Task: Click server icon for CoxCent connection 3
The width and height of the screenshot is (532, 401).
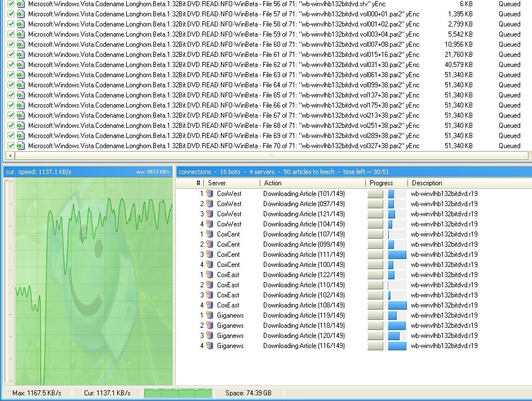Action: 210,255
